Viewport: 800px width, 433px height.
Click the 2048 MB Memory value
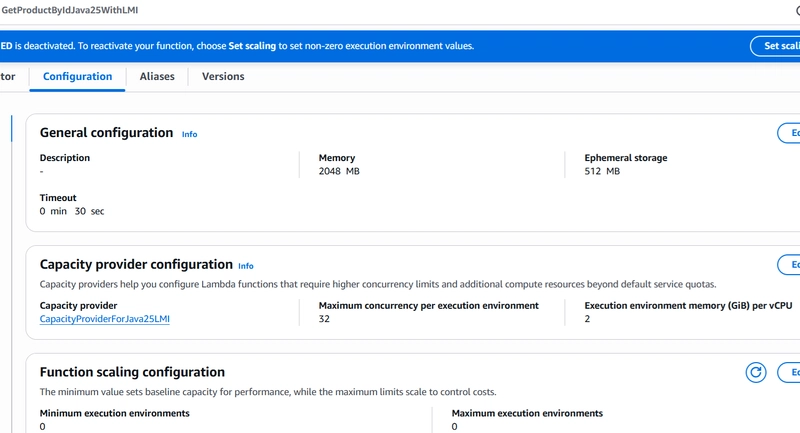pyautogui.click(x=339, y=172)
